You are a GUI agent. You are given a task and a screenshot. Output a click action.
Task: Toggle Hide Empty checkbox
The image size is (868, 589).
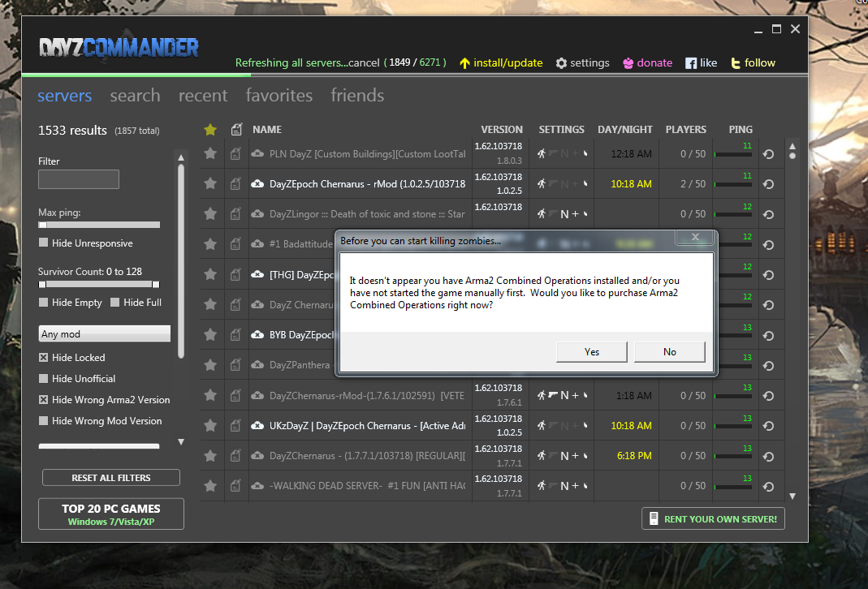tap(43, 302)
